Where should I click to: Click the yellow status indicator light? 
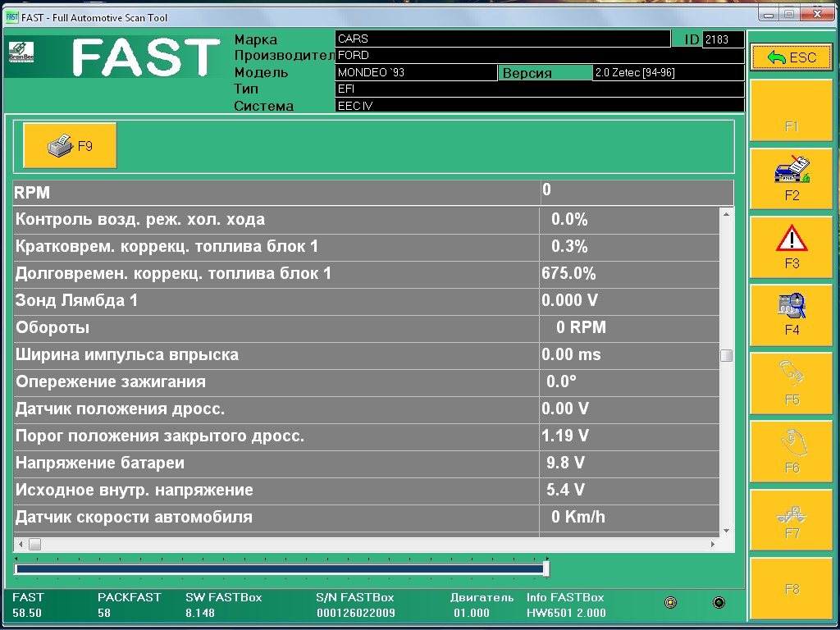(x=671, y=603)
